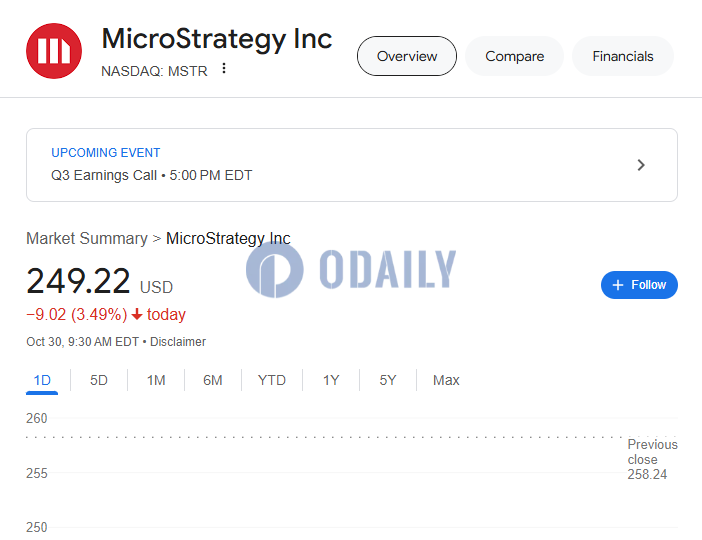This screenshot has width=702, height=540.
Task: Click the red down-arrow price change icon
Action: tap(137, 315)
